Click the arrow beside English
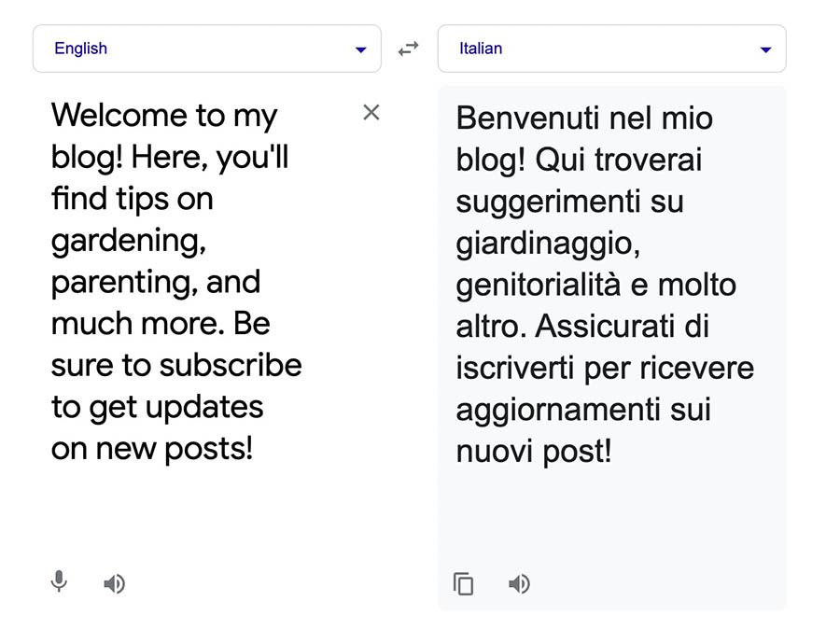 tap(361, 50)
